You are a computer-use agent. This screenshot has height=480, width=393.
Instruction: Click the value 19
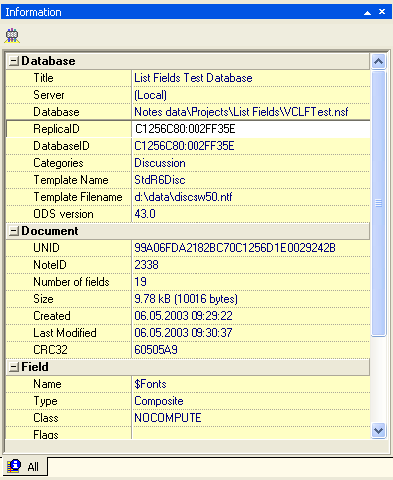coord(140,282)
